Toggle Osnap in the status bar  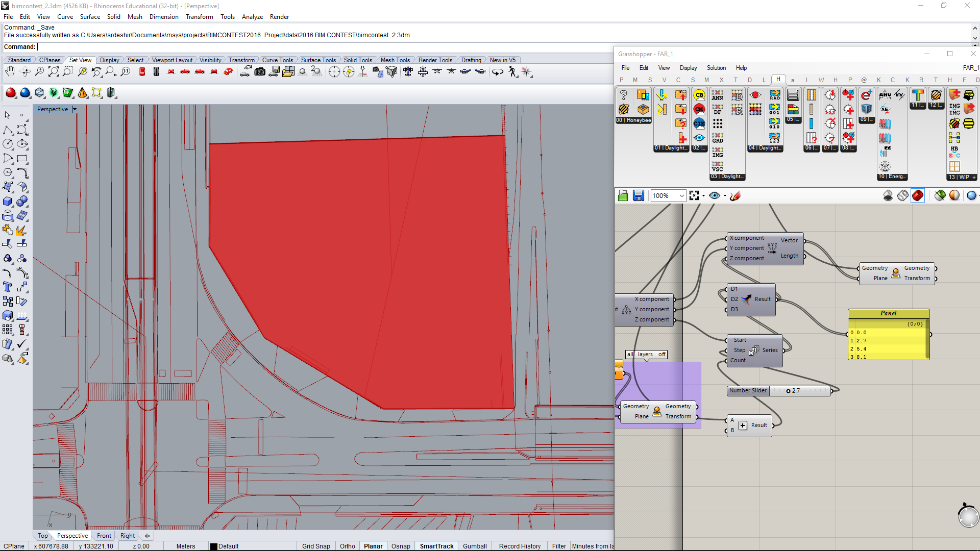(401, 546)
